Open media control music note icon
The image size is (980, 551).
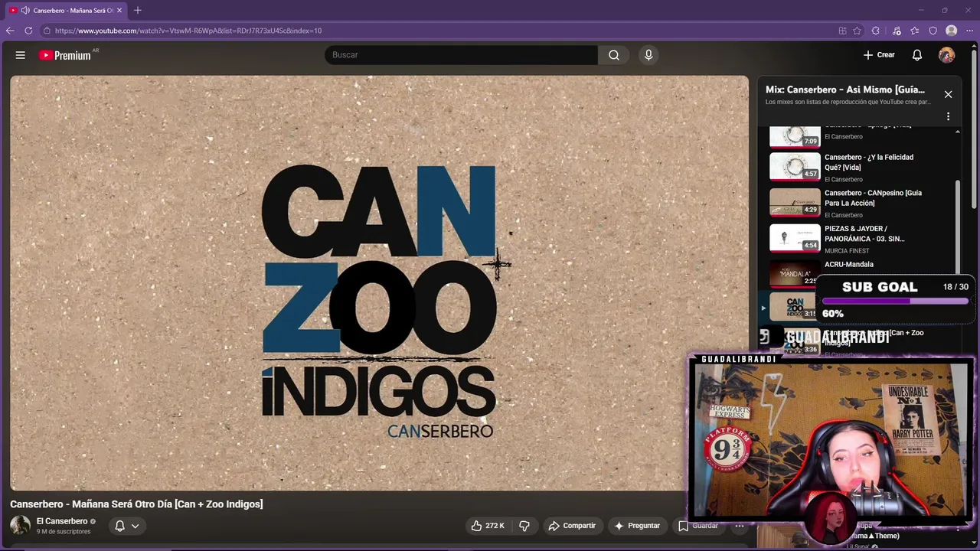(897, 31)
